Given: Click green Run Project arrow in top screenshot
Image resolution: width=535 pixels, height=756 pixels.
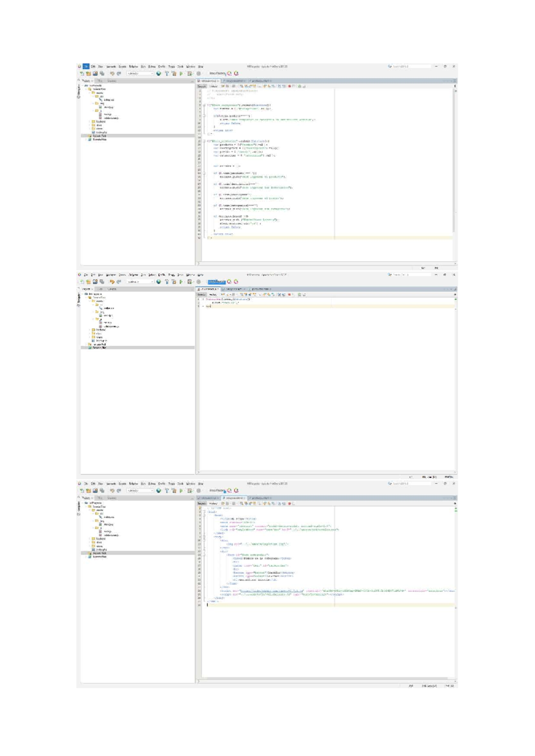Looking at the screenshot, I should 181,74.
